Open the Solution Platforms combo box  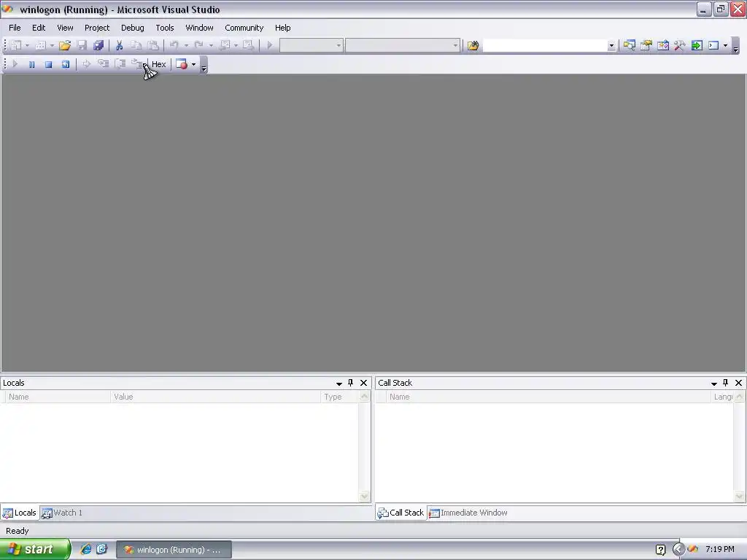pos(403,45)
